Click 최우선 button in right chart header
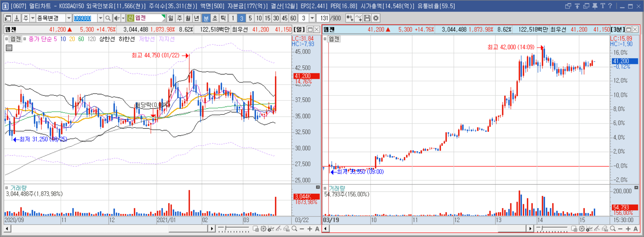The width and height of the screenshot is (644, 237). tap(558, 30)
